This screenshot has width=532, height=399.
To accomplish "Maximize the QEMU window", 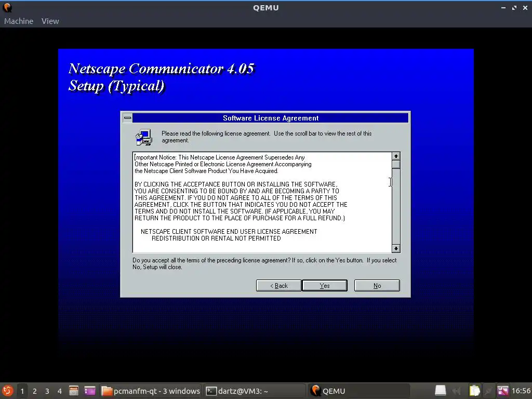I will 514,7.
